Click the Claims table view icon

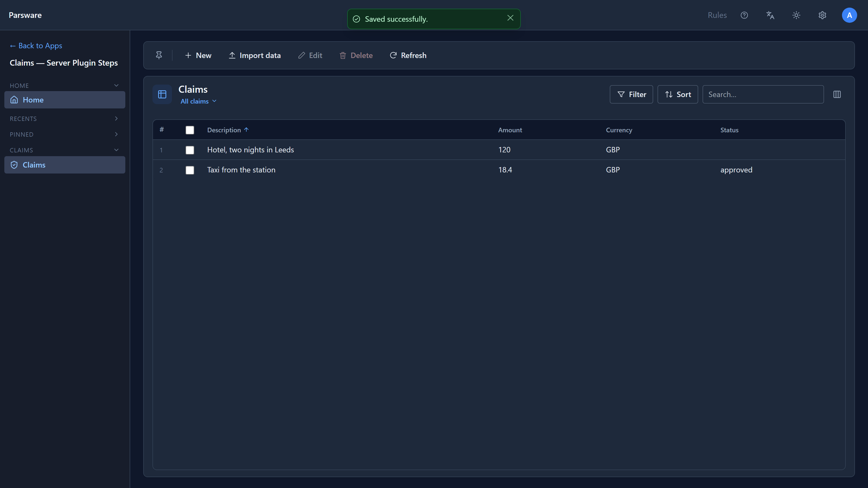(x=162, y=94)
